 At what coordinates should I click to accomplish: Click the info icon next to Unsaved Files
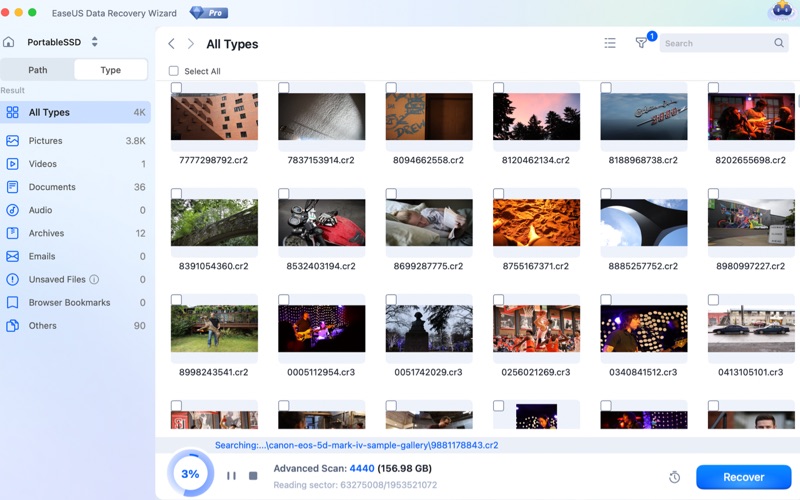tap(94, 280)
